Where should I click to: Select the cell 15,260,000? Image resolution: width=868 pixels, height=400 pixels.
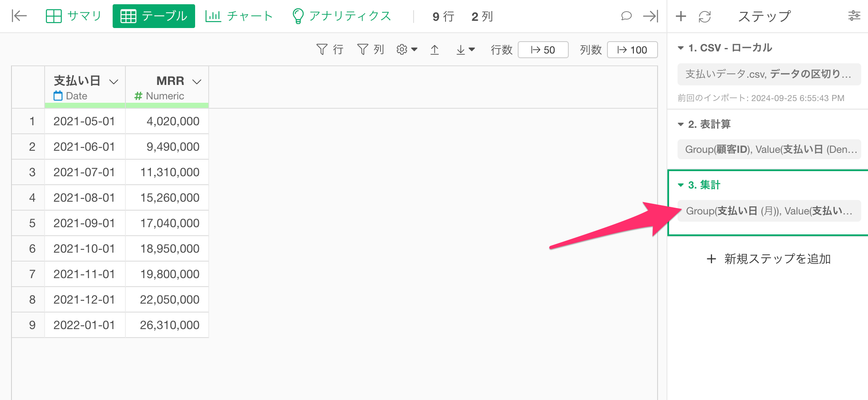tap(167, 198)
